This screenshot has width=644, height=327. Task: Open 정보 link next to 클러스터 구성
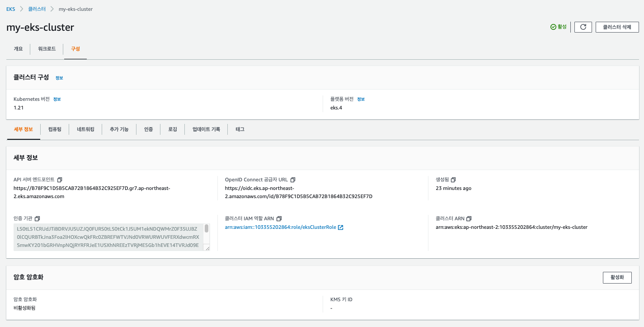click(x=59, y=78)
